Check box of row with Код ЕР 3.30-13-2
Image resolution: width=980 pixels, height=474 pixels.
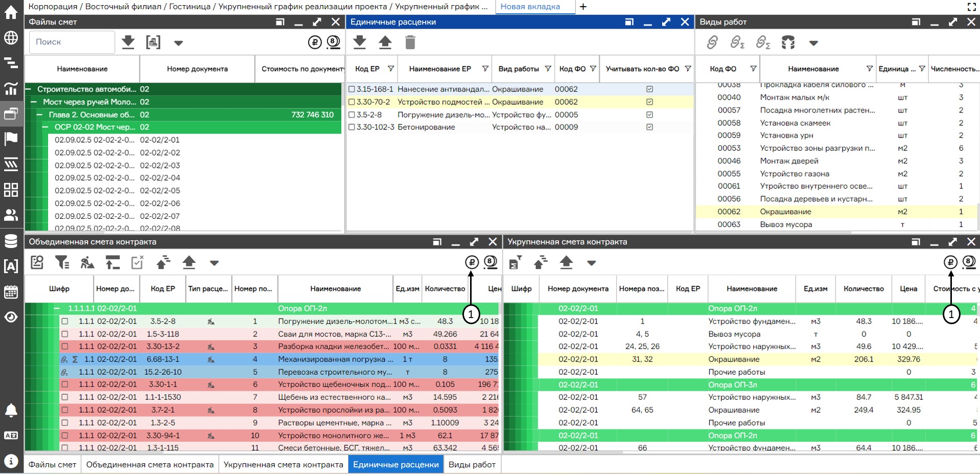(65, 346)
